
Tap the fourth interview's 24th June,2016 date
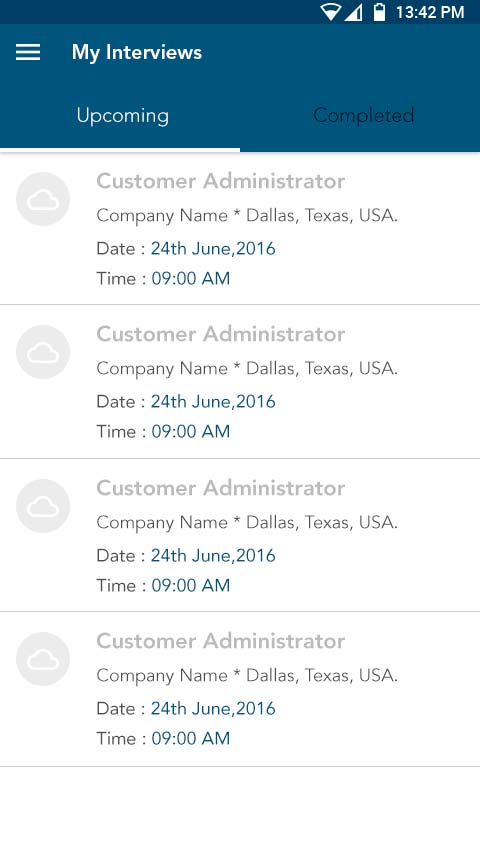coord(213,708)
